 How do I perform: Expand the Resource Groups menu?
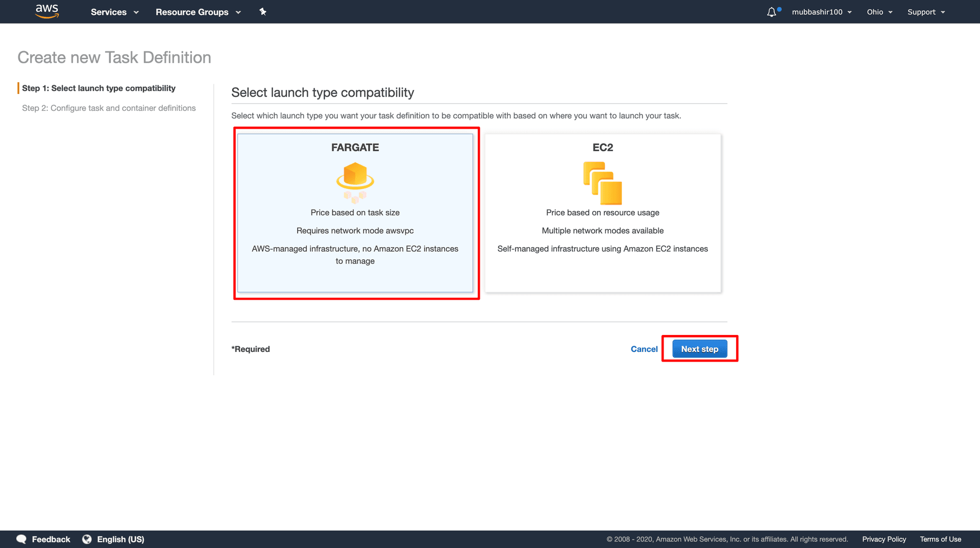[198, 12]
